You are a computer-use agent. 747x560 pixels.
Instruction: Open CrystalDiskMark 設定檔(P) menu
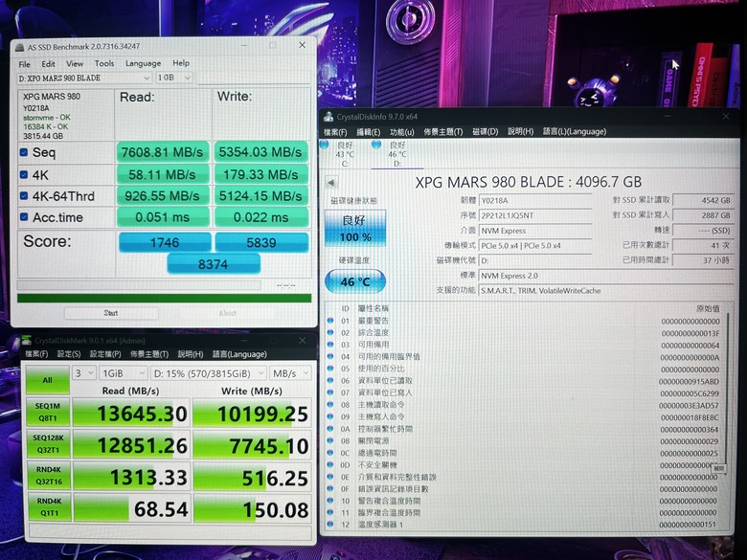click(x=105, y=354)
